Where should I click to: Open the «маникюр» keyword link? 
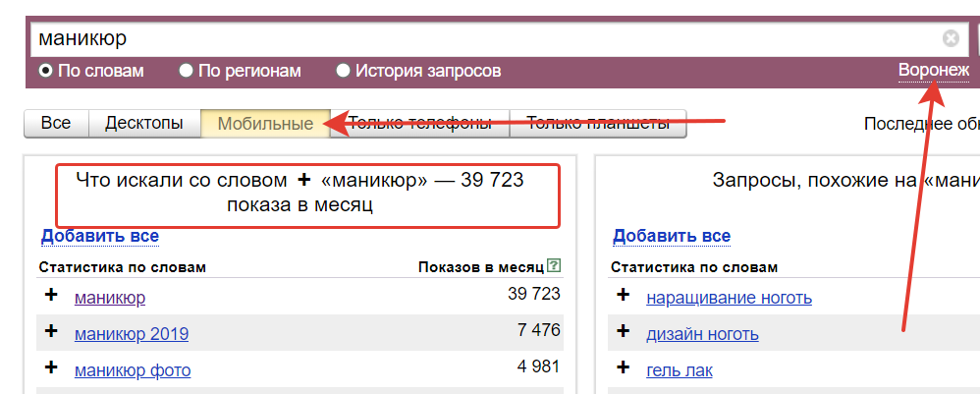pyautogui.click(x=110, y=297)
